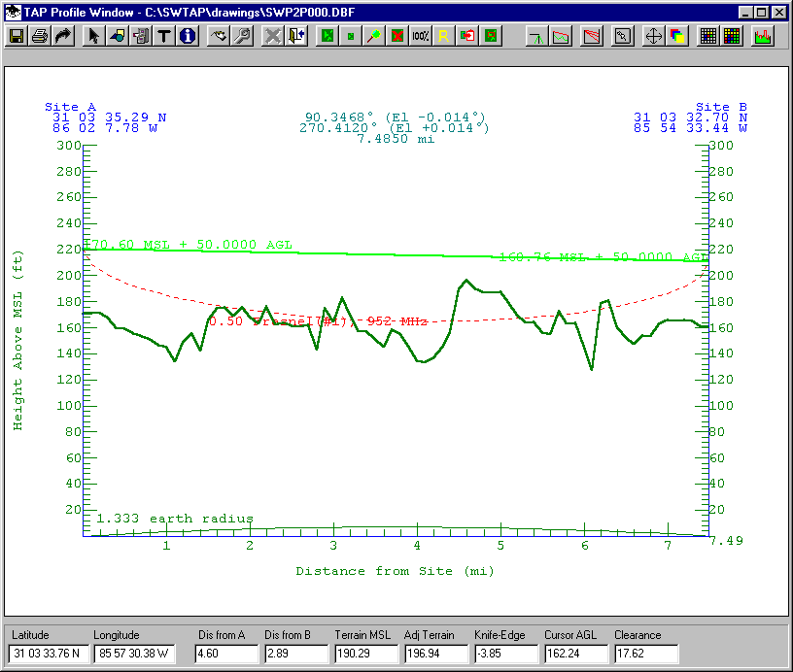Click the Save floppy disk icon
Image resolution: width=793 pixels, height=672 pixels.
click(17, 36)
